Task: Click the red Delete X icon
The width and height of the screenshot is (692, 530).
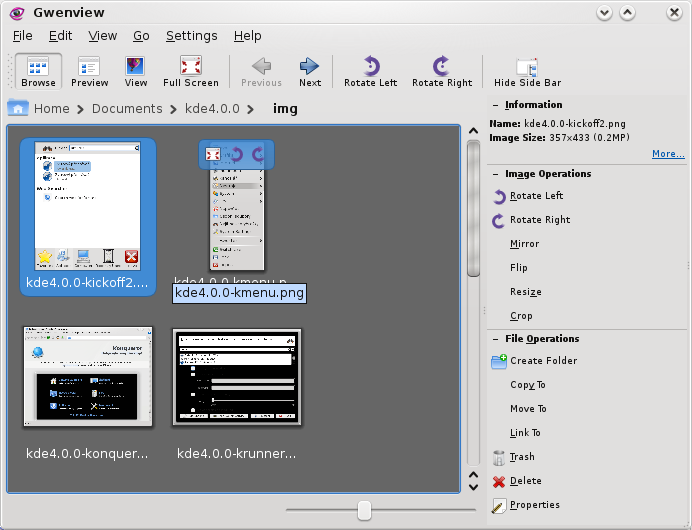Action: [x=499, y=482]
